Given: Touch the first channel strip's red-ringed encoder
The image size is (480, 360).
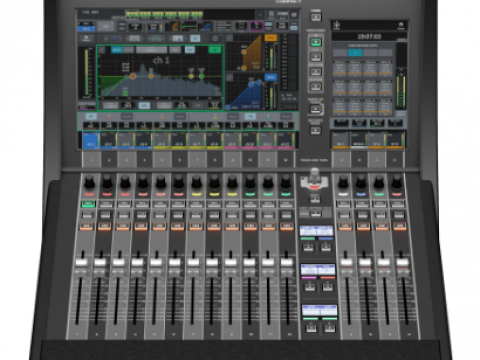Looking at the screenshot, I should click(89, 183).
